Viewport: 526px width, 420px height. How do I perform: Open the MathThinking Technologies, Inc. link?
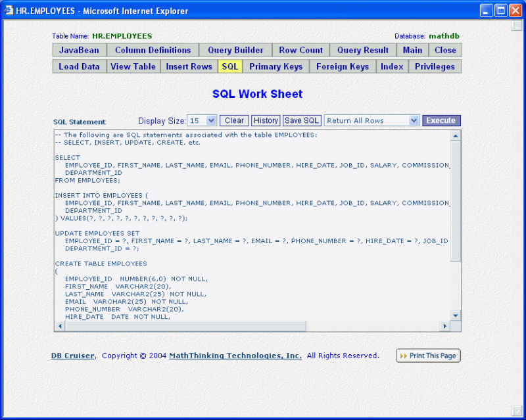click(x=236, y=356)
